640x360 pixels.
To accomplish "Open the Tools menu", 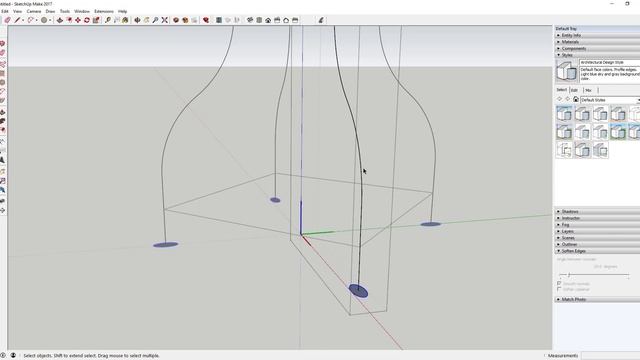I will coord(65,11).
